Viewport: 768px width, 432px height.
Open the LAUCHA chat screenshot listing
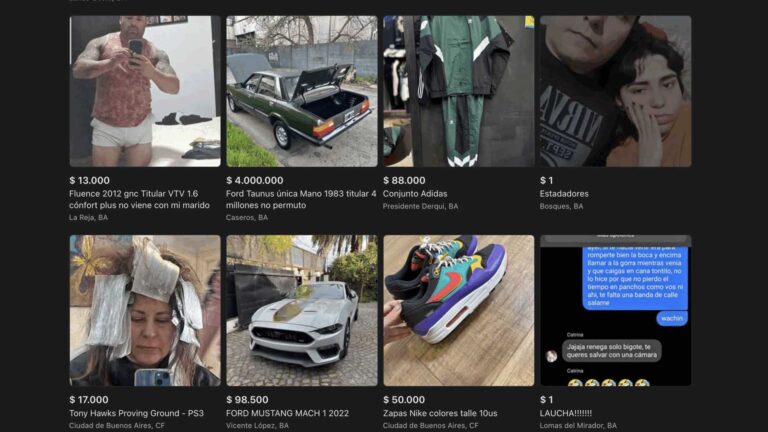click(x=616, y=311)
